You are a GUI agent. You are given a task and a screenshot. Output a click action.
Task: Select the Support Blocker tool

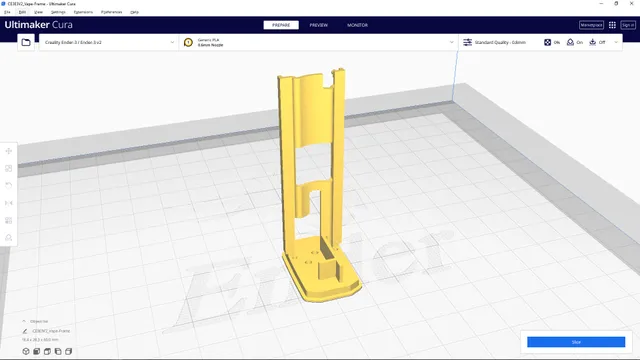9,238
